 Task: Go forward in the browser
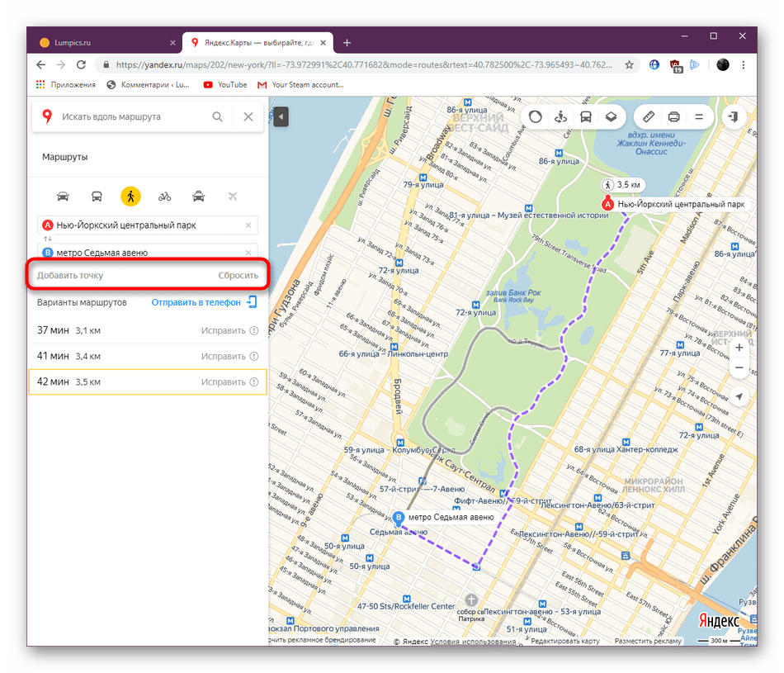click(61, 64)
